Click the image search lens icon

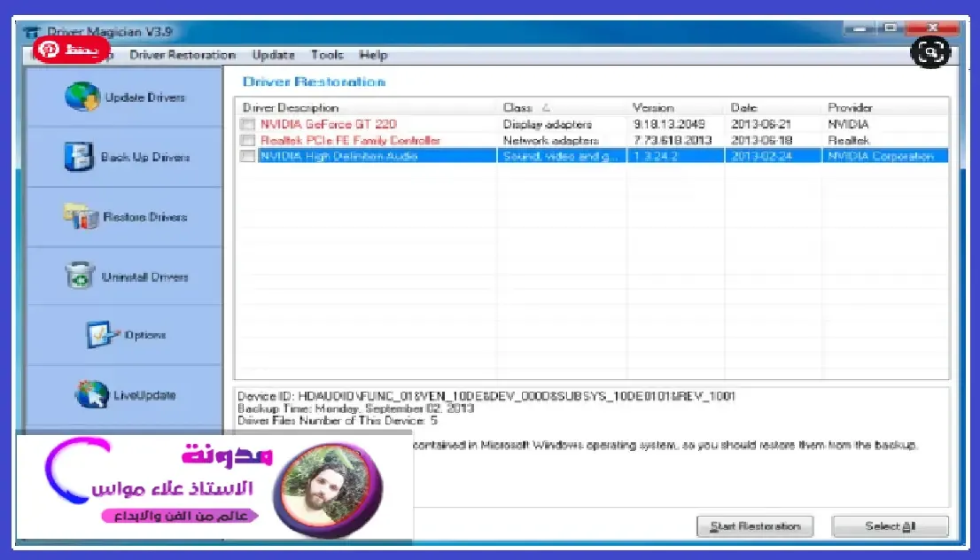(930, 52)
